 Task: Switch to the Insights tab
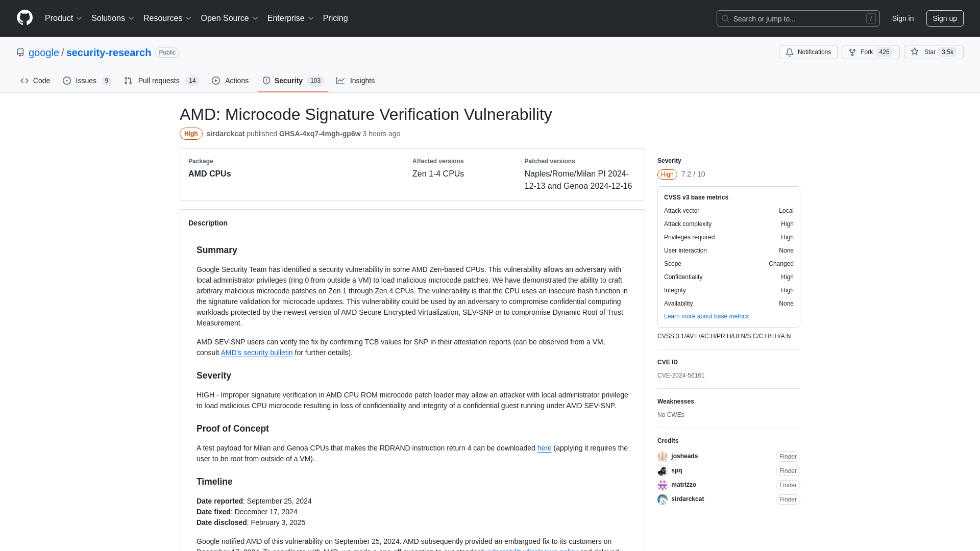pos(356,81)
